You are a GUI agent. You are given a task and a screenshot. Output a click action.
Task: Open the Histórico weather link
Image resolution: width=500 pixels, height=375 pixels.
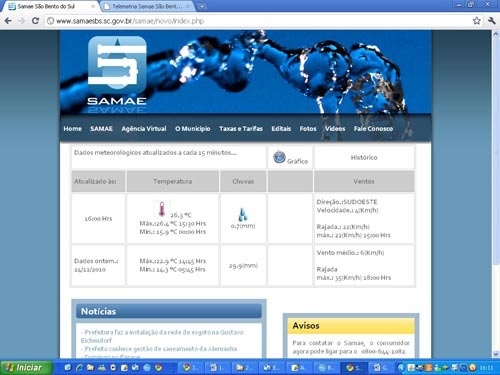click(364, 157)
